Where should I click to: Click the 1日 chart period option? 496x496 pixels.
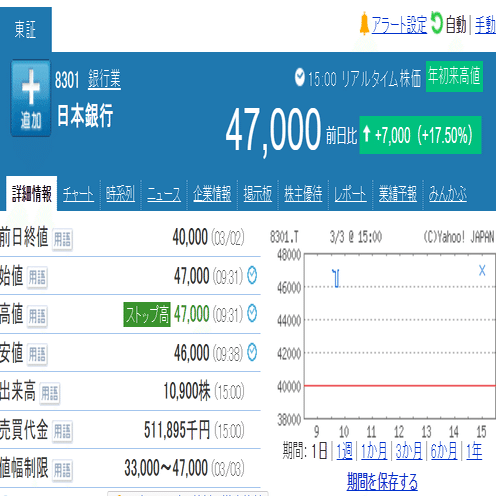[x=319, y=451]
